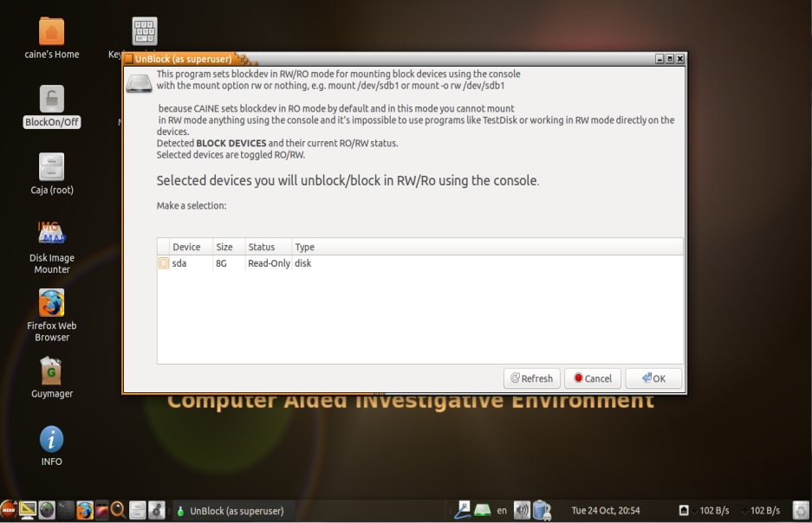The image size is (812, 523).
Task: Click the network monitor icon beside 102 B/s
Action: pyautogui.click(x=684, y=511)
